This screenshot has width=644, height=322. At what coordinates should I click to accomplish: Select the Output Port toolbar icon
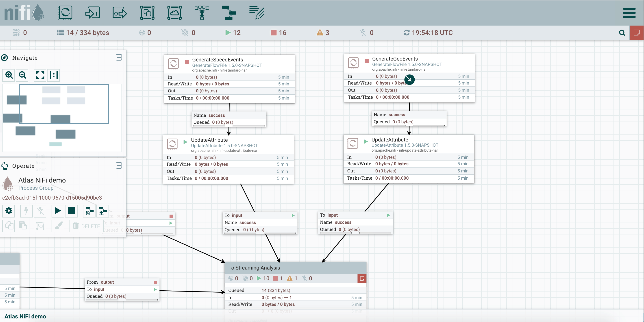point(120,13)
